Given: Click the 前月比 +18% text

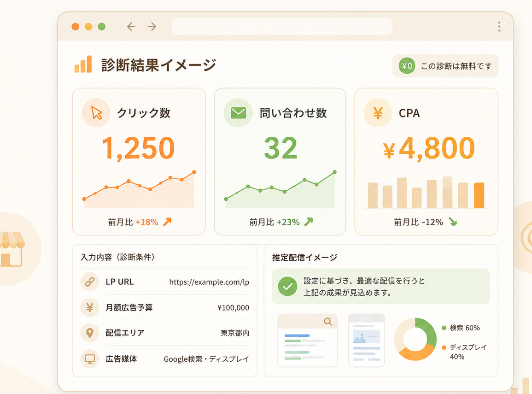Looking at the screenshot, I should click(x=133, y=222).
